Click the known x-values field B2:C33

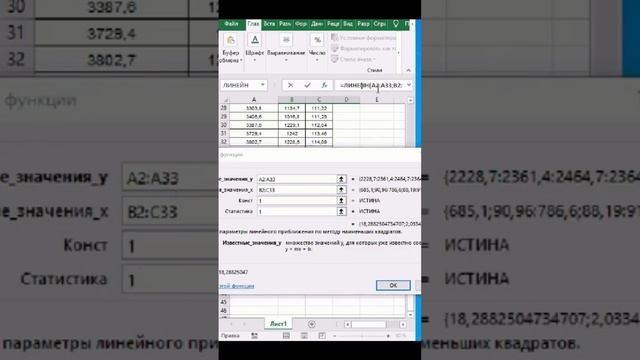tap(297, 190)
